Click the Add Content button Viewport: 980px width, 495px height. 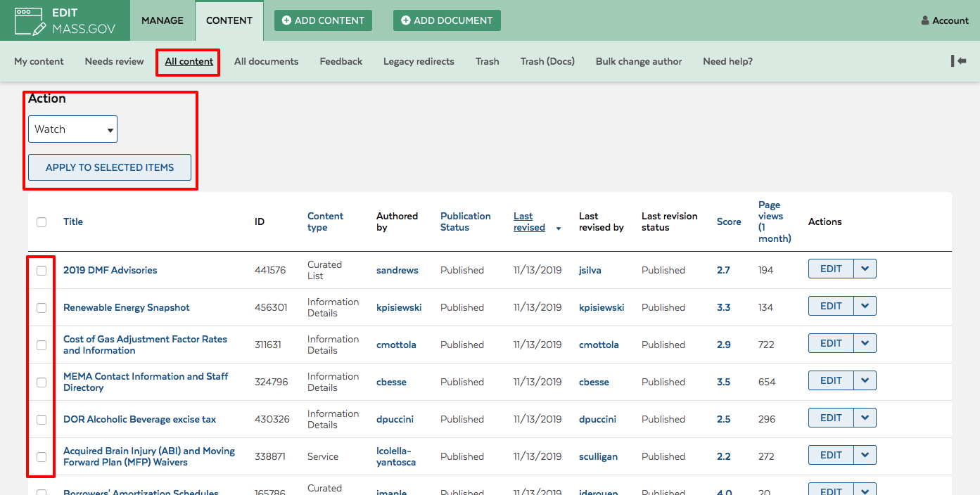coord(323,20)
